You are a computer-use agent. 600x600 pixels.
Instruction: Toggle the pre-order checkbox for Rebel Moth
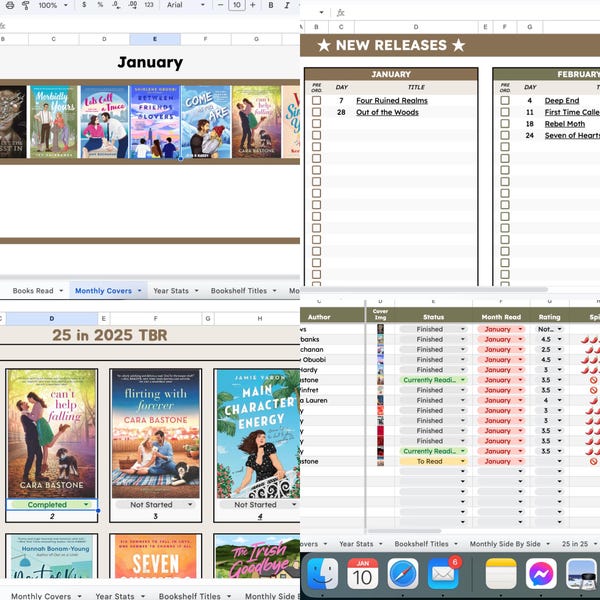tap(505, 124)
